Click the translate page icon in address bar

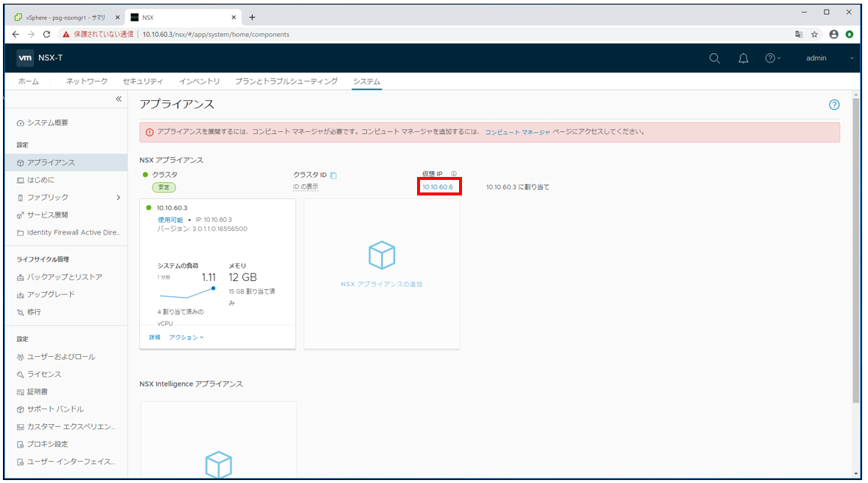[x=798, y=35]
